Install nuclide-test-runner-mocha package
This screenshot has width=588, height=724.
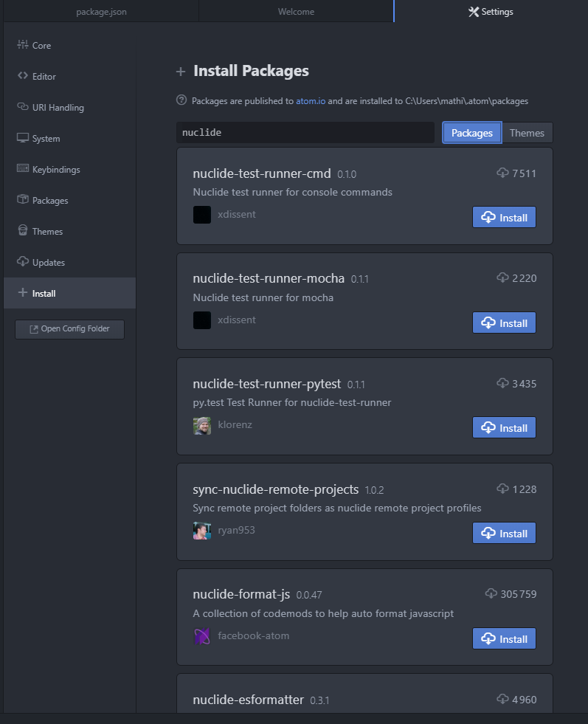504,323
